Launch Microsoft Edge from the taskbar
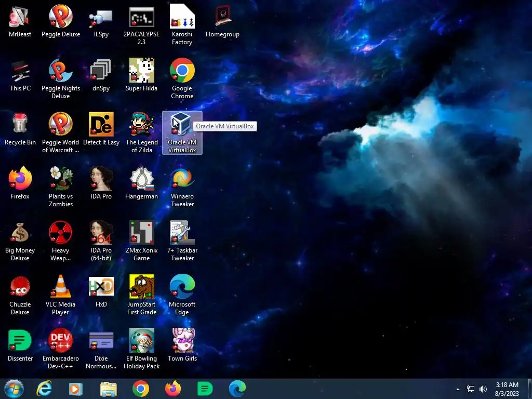Screen dimensions: 532x399 click(x=237, y=389)
